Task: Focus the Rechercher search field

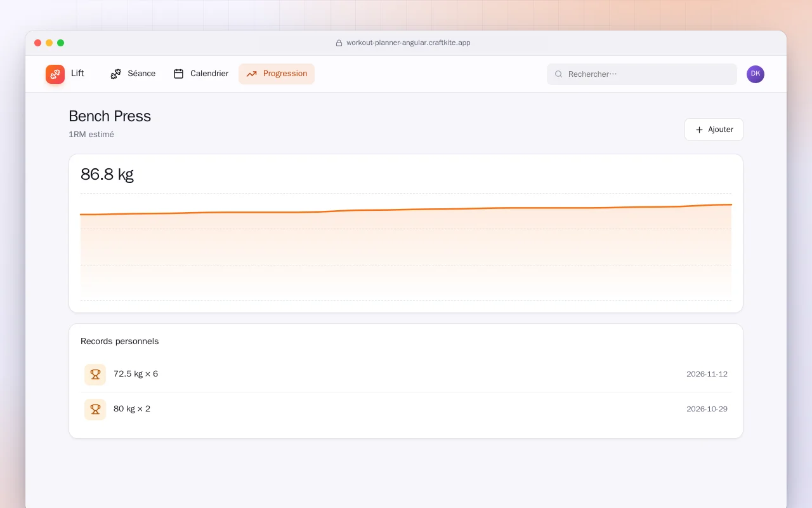Action: tap(642, 74)
